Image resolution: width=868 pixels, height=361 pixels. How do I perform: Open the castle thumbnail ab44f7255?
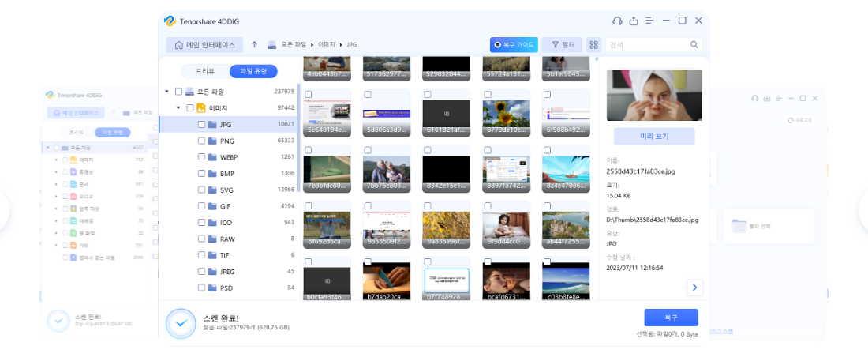point(565,224)
